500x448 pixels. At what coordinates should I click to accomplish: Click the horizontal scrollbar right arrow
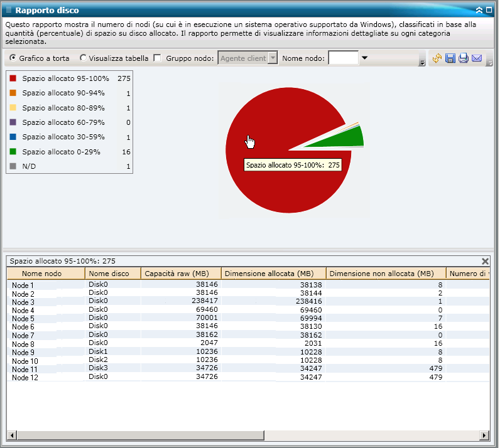484,435
